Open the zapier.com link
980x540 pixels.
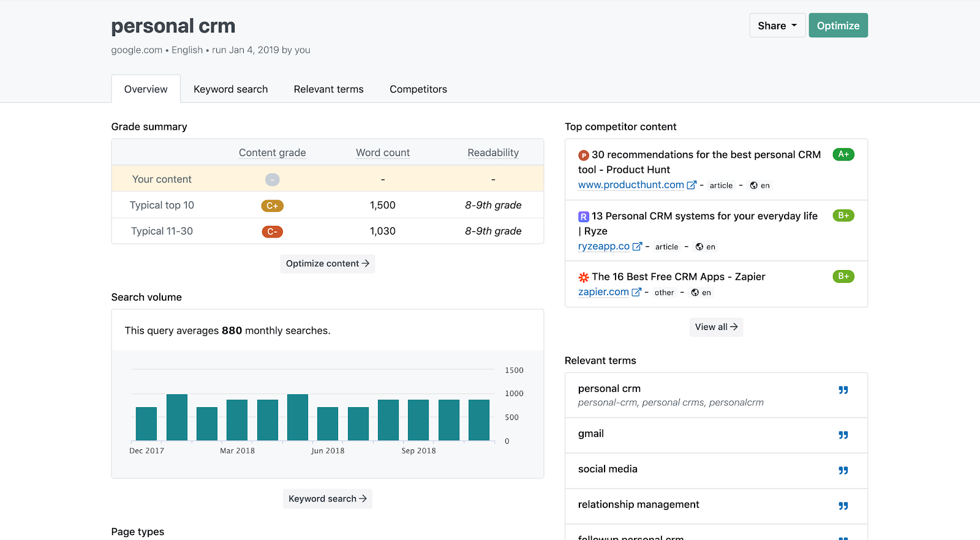click(603, 292)
